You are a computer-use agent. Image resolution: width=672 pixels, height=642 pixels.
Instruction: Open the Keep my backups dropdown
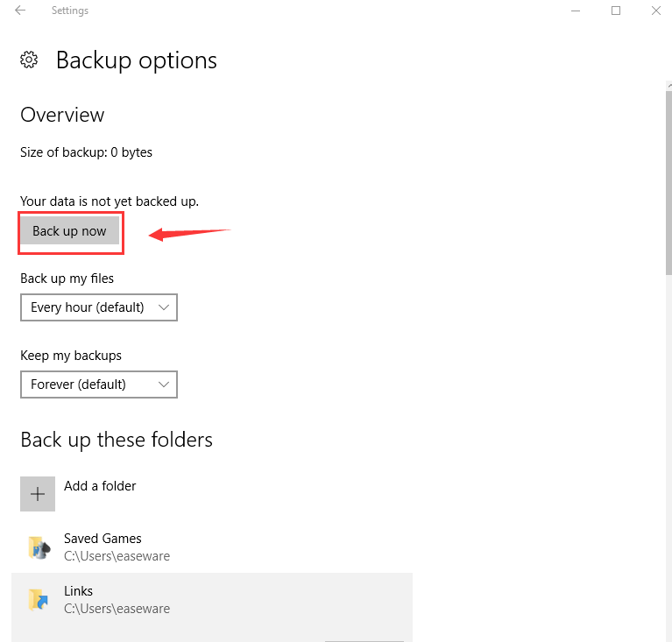(99, 384)
